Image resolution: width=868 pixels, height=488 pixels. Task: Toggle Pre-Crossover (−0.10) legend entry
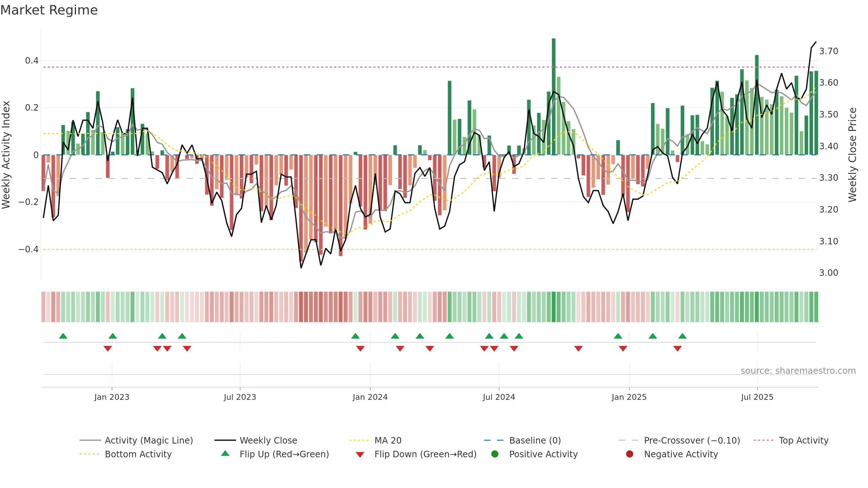[680, 440]
